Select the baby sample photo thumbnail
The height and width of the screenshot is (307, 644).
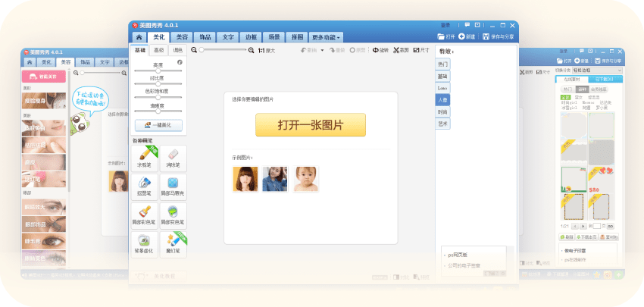(x=306, y=179)
